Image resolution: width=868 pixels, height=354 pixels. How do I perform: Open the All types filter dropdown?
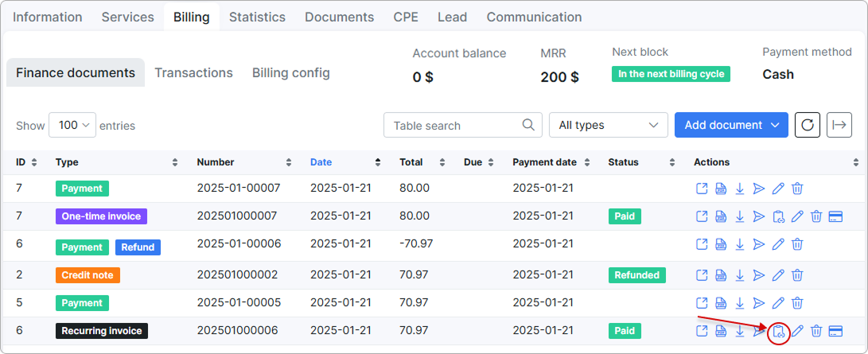point(609,125)
